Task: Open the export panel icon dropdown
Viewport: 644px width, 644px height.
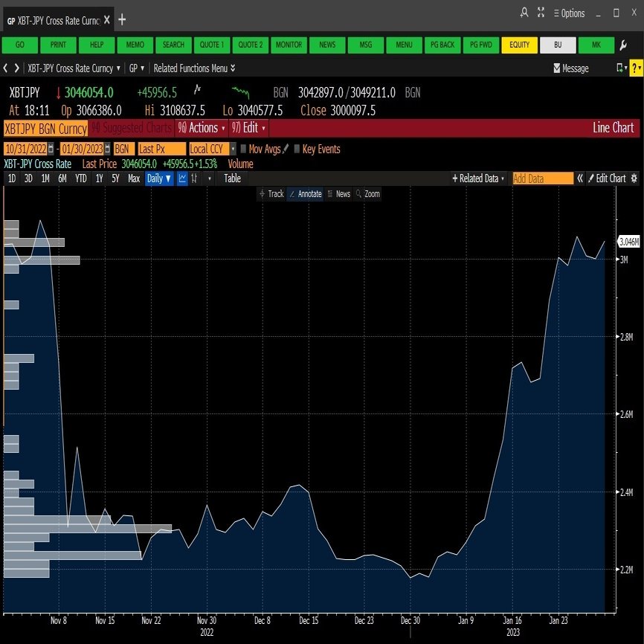Action: [x=622, y=68]
